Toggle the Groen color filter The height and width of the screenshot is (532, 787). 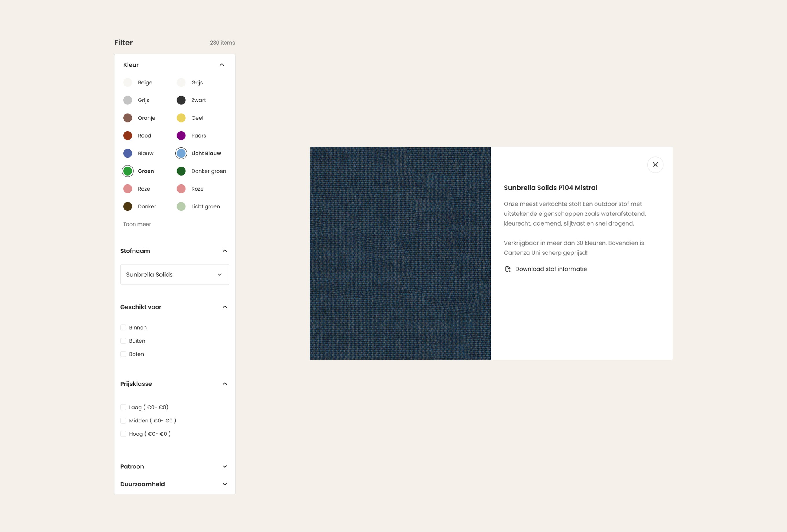(128, 171)
